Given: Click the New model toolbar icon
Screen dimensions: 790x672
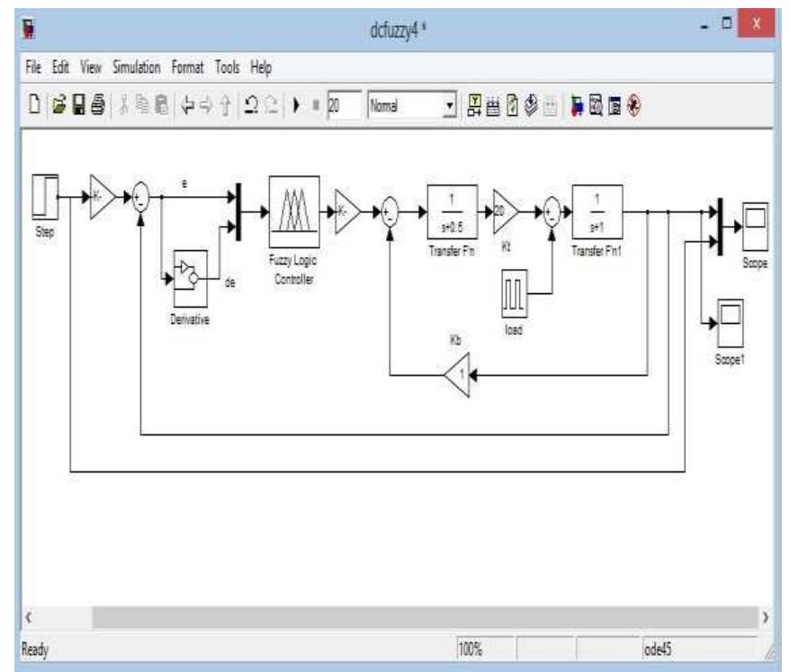Looking at the screenshot, I should click(x=34, y=105).
